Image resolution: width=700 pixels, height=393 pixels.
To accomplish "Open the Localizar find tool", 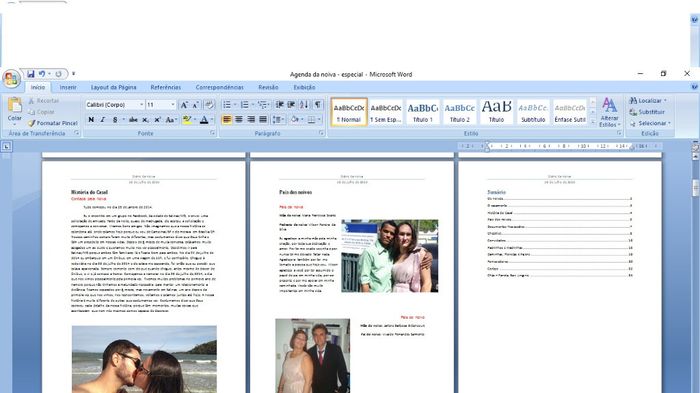I will 648,101.
